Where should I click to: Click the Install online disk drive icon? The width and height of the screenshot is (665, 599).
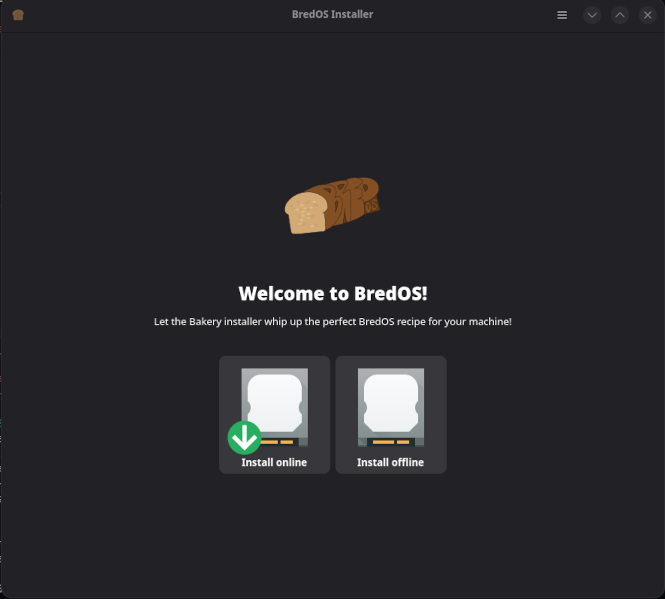click(x=276, y=403)
